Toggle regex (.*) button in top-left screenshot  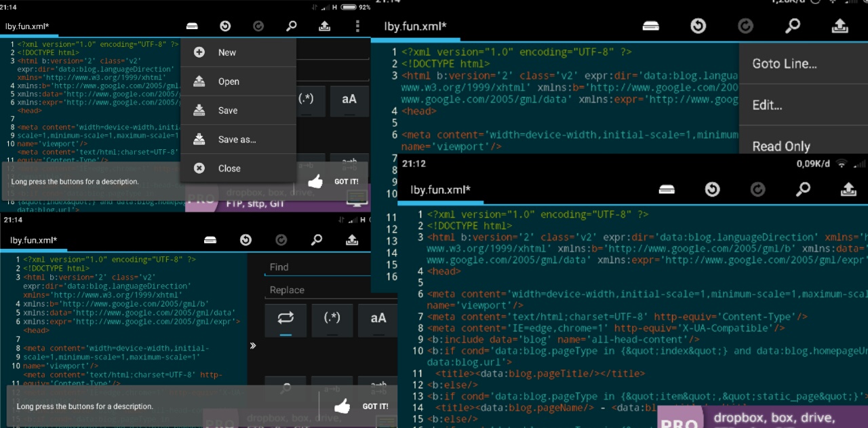coord(307,100)
